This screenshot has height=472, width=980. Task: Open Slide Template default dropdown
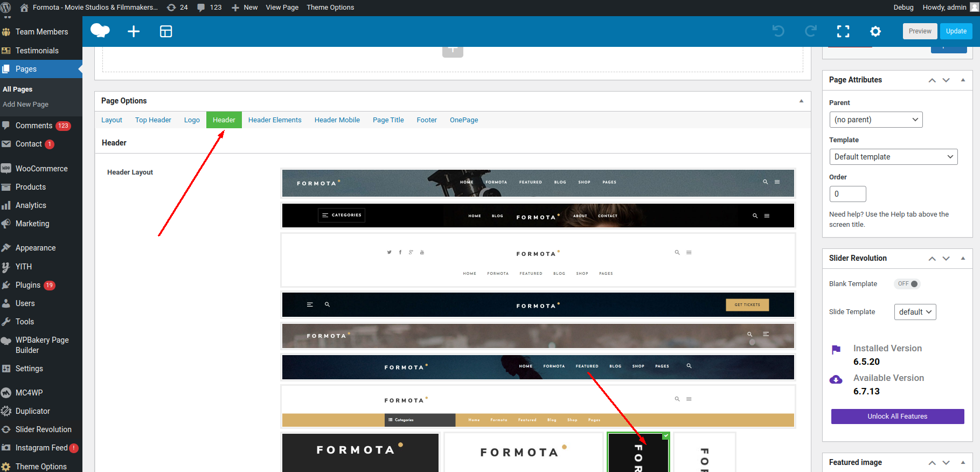pyautogui.click(x=915, y=312)
